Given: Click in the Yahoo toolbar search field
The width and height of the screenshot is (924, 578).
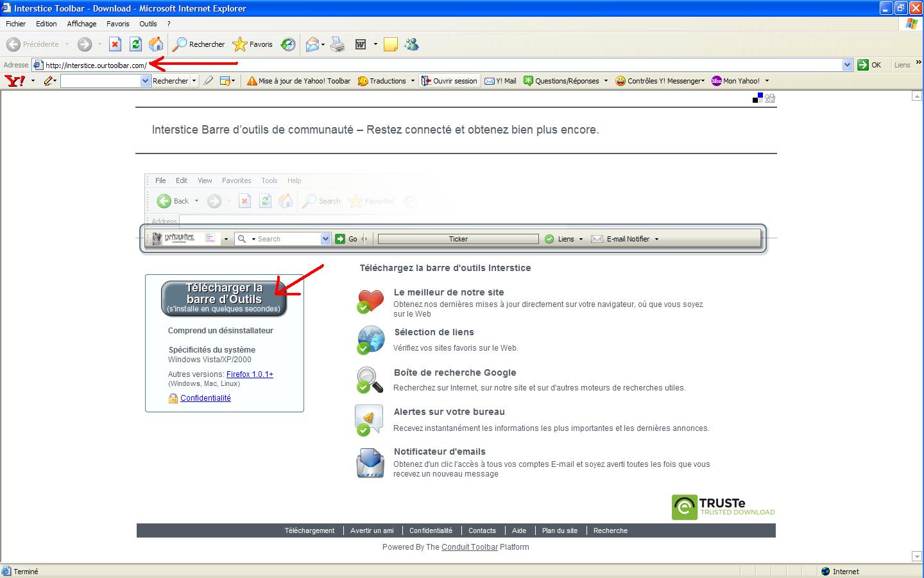Looking at the screenshot, I should coord(101,81).
